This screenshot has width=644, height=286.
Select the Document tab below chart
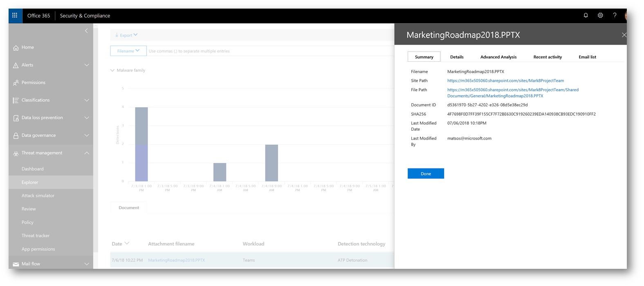129,207
